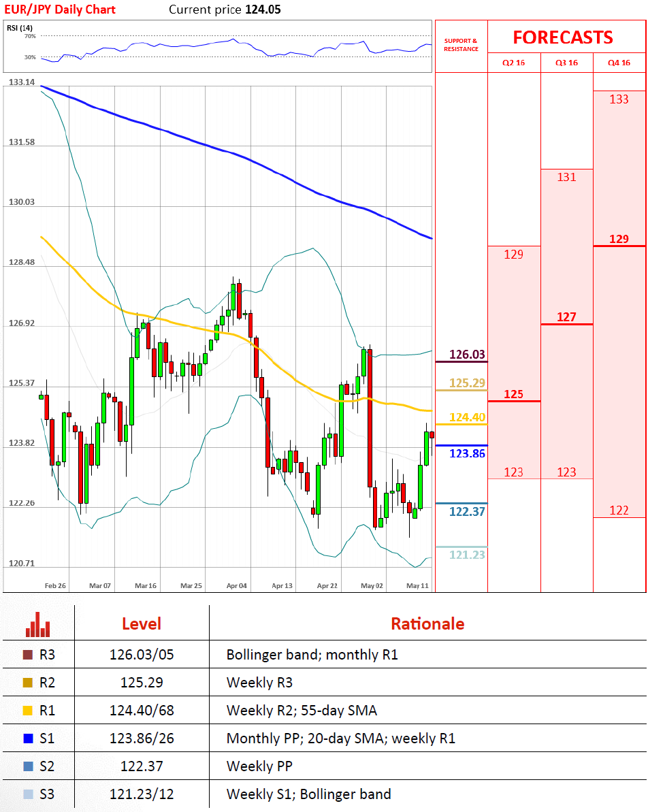
Task: Click the FORECASTS header
Action: point(563,37)
